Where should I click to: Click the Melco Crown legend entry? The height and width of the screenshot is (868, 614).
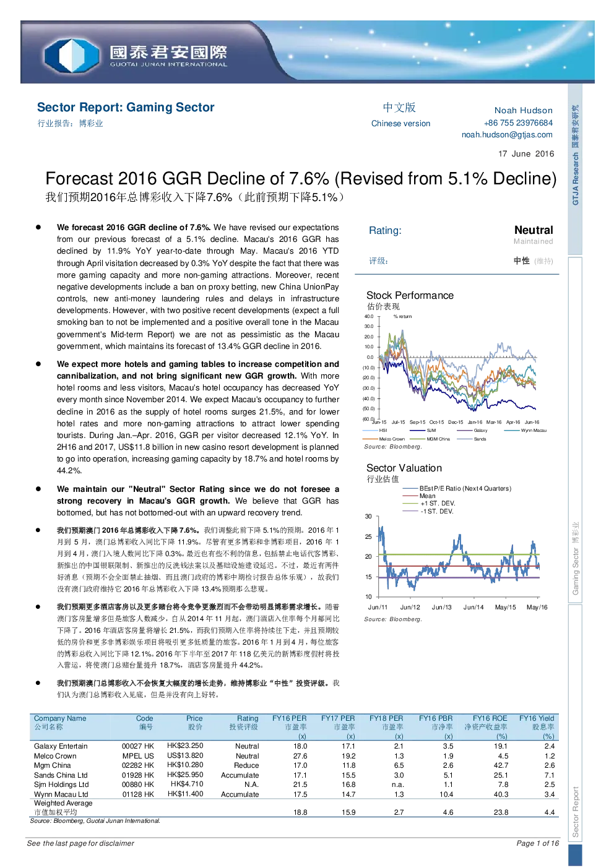coord(384,439)
